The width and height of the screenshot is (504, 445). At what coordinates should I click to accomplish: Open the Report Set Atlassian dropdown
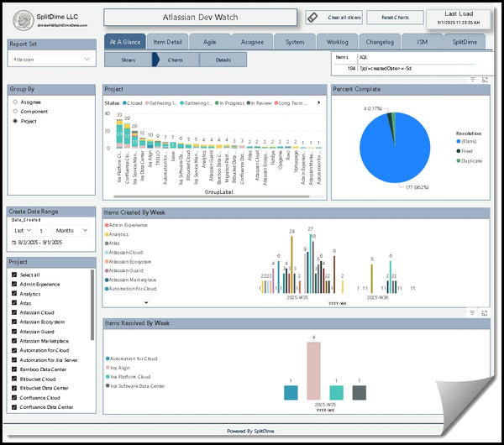(52, 60)
